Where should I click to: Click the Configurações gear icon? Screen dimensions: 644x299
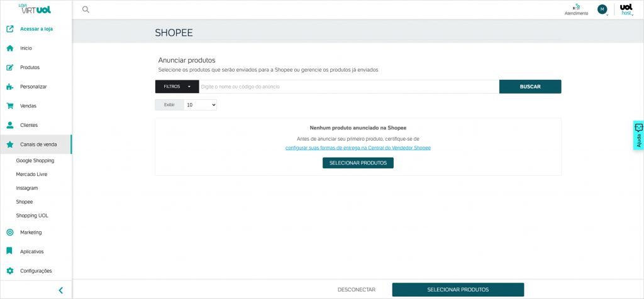[10, 271]
